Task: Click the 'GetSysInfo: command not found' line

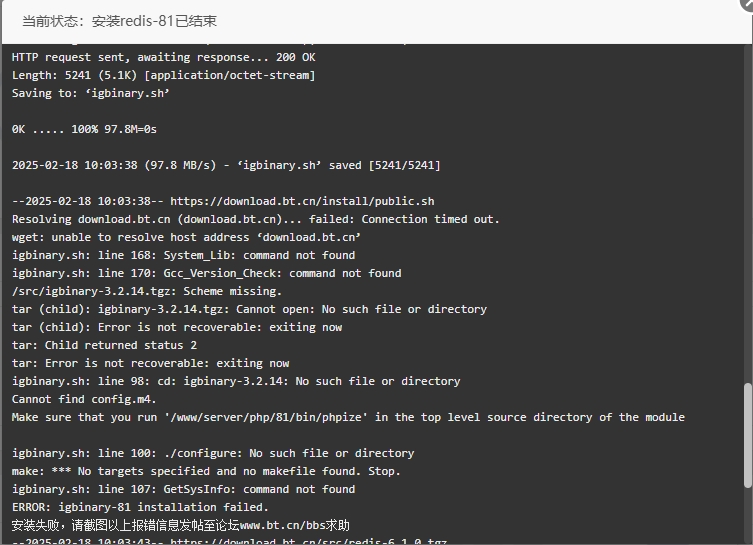Action: pos(183,489)
